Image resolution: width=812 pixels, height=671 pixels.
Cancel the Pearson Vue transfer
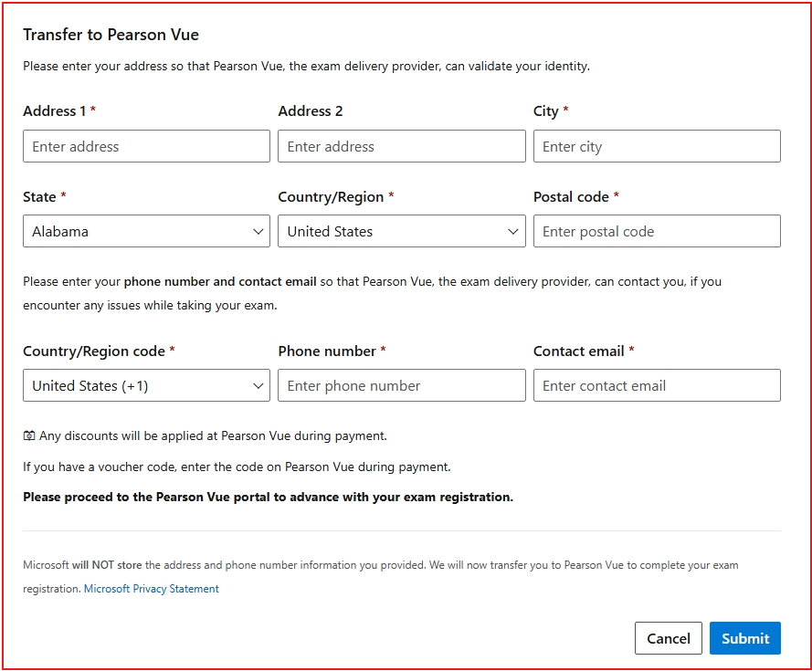pos(669,638)
